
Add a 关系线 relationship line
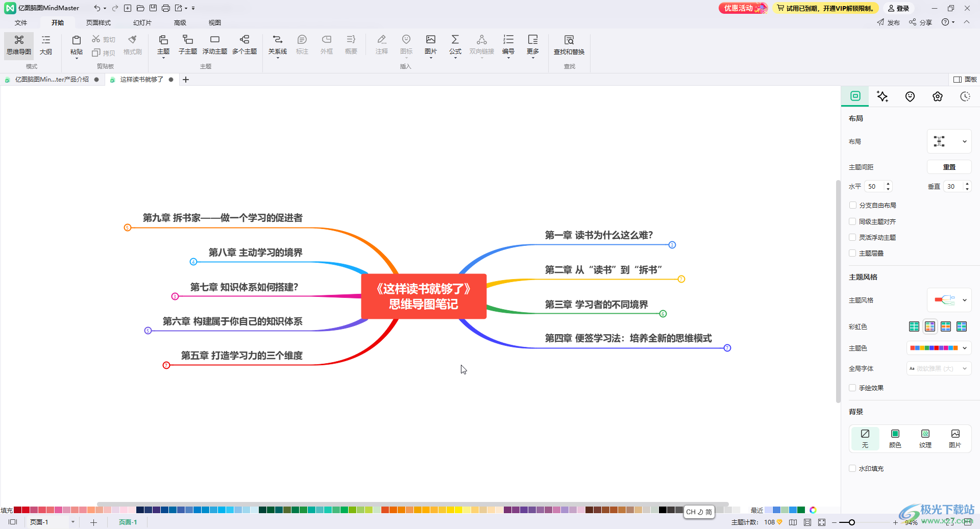click(x=278, y=45)
